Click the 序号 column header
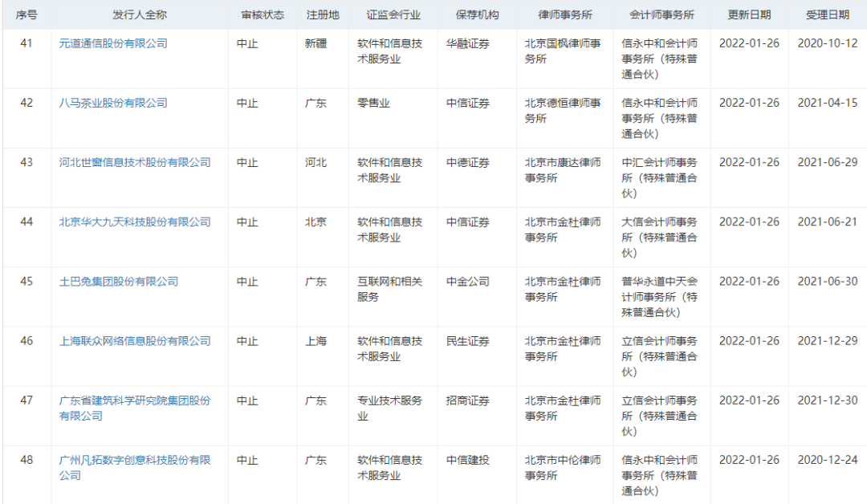 pos(26,15)
